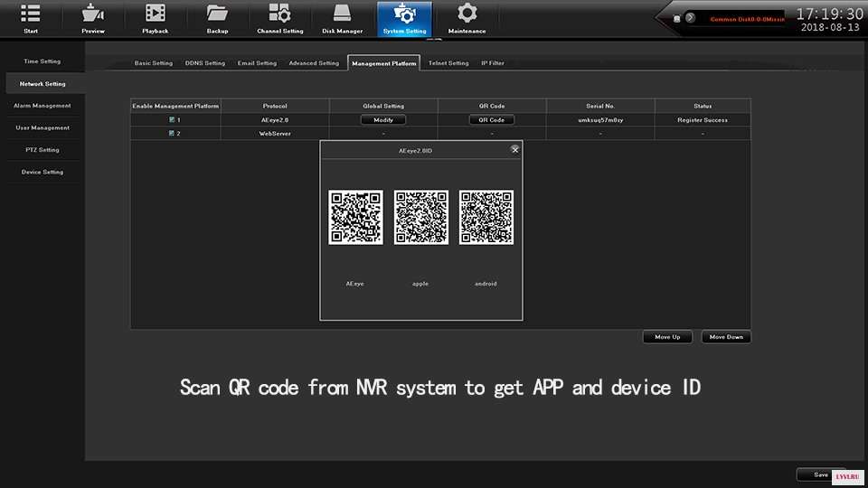Open the Preview camera icon

tap(93, 14)
